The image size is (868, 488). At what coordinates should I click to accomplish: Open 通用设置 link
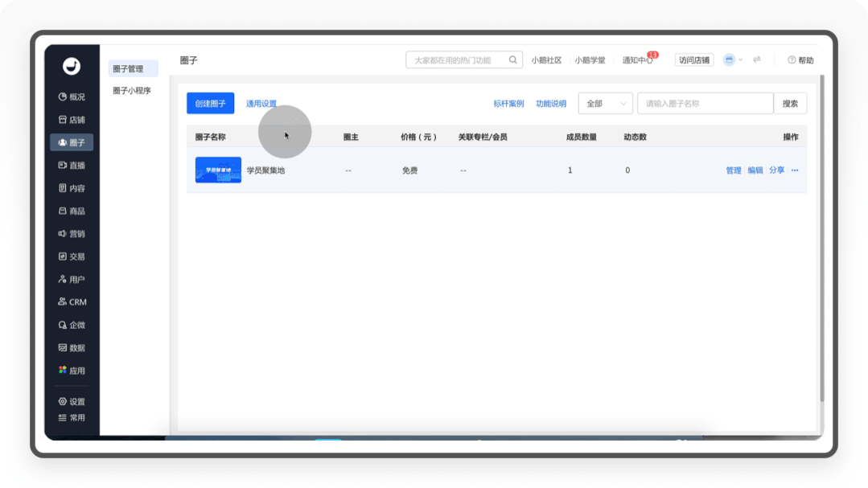[x=261, y=104]
